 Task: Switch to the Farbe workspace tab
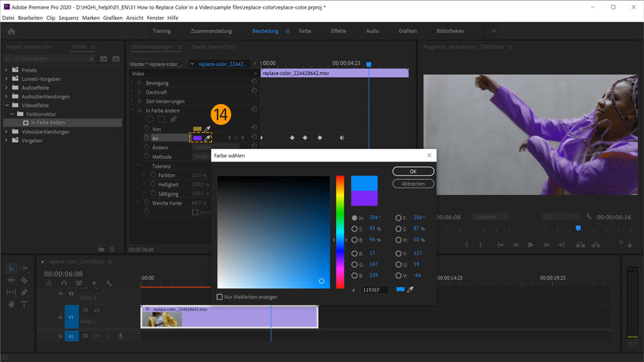pos(305,31)
